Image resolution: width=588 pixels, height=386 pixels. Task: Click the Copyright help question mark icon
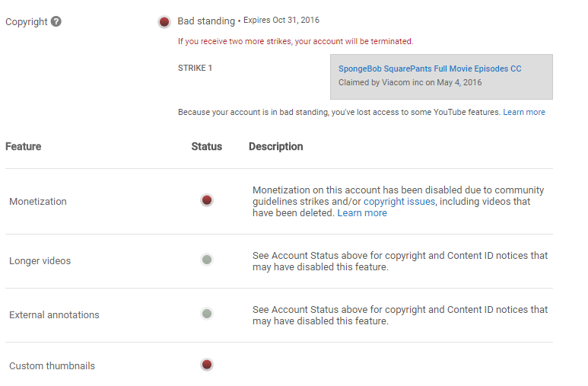point(56,21)
